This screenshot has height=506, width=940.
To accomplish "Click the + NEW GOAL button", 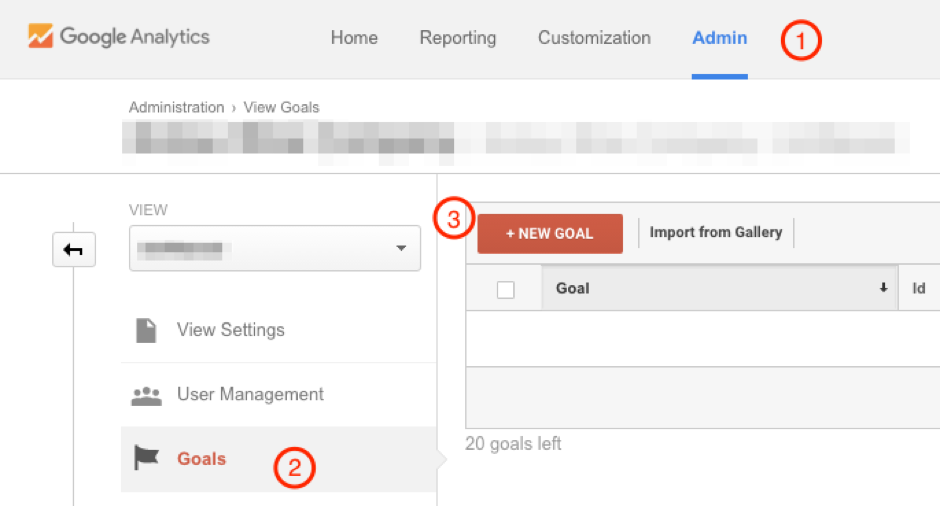I will point(550,233).
